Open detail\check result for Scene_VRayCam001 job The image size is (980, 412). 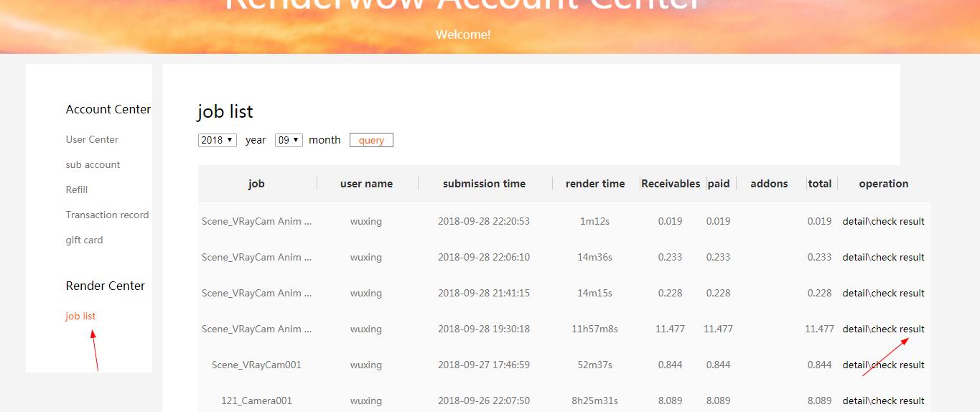(883, 365)
